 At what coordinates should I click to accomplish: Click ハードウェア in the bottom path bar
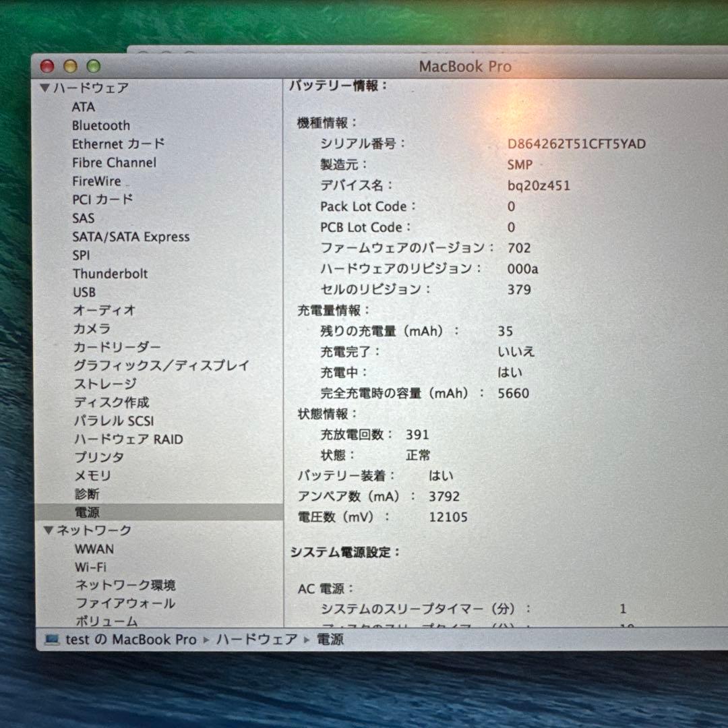click(257, 639)
